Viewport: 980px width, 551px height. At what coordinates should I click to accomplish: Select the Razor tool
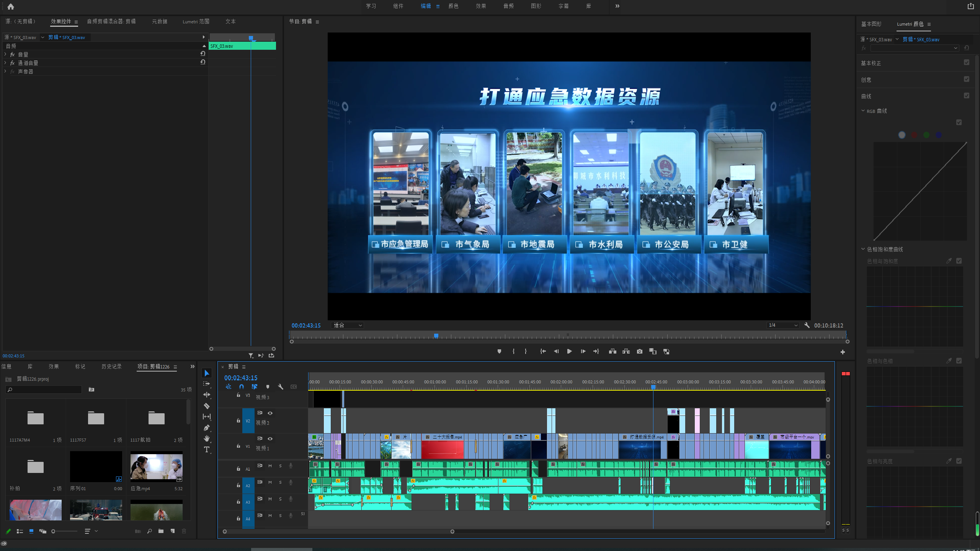pyautogui.click(x=207, y=406)
